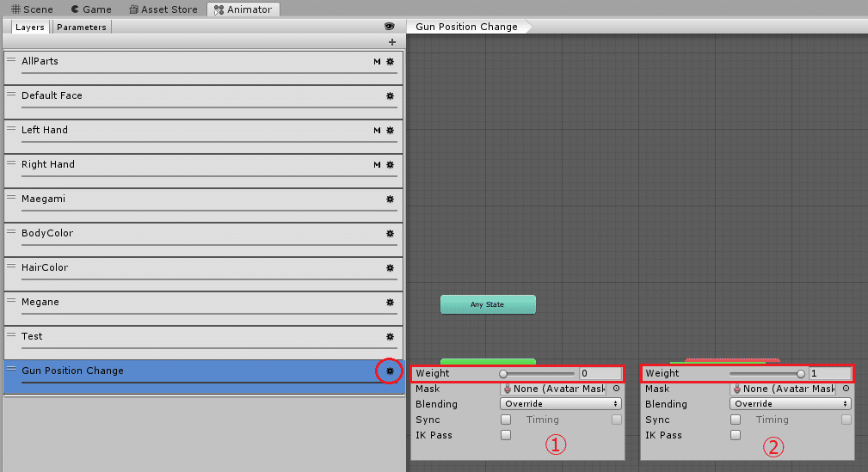Enable Sync checkbox in settings panel 2
The height and width of the screenshot is (472, 868).
pyautogui.click(x=736, y=420)
